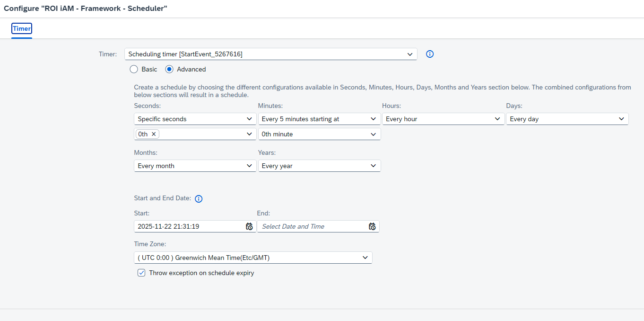The height and width of the screenshot is (321, 644).
Task: Open the End date-time picker icon
Action: 372,226
